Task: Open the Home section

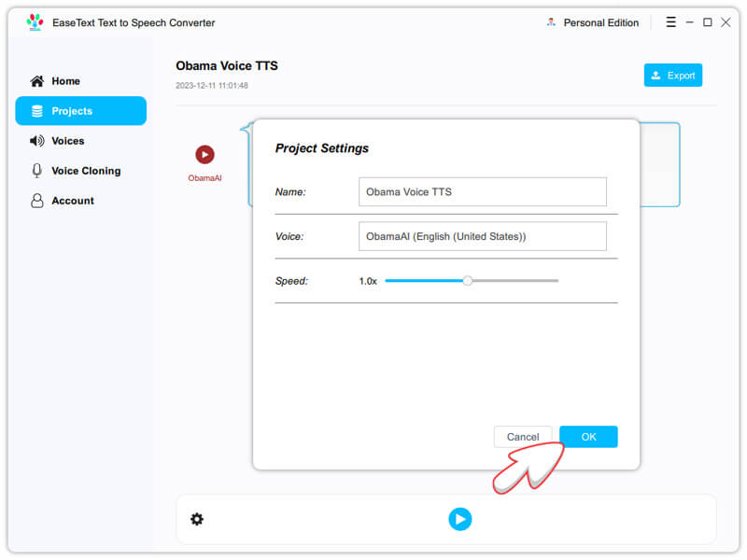Action: pyautogui.click(x=65, y=81)
